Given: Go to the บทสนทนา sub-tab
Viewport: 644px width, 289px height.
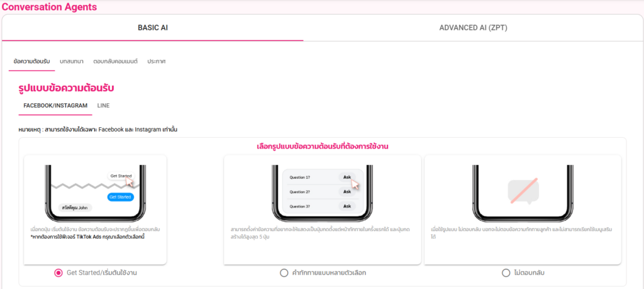Looking at the screenshot, I should pyautogui.click(x=72, y=61).
